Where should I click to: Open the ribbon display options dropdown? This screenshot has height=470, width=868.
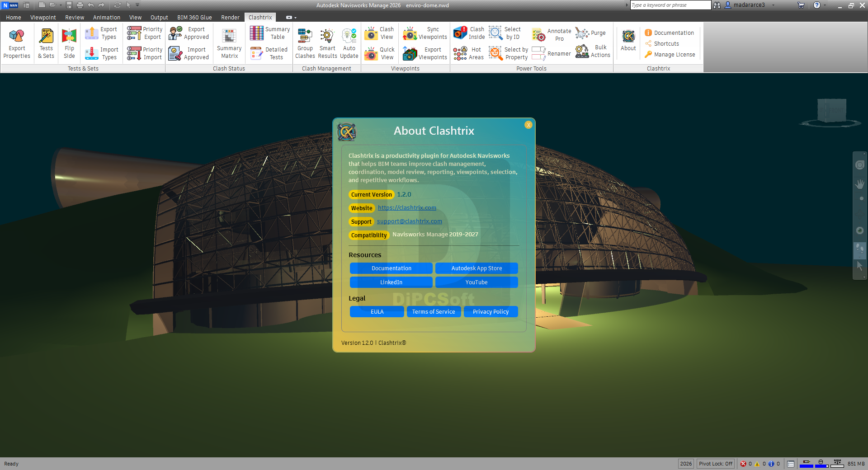coord(291,18)
